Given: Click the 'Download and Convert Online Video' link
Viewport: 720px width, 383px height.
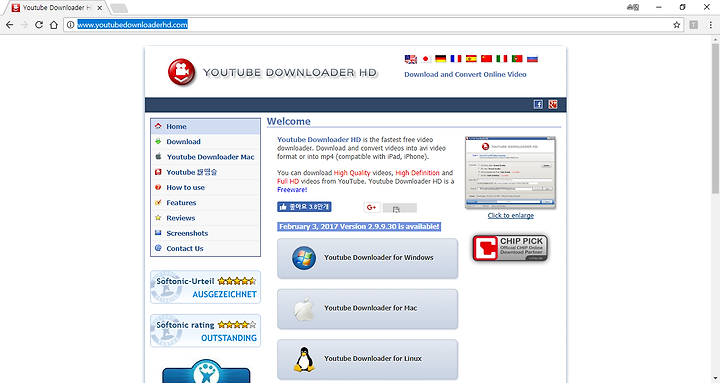Looking at the screenshot, I should pyautogui.click(x=465, y=74).
